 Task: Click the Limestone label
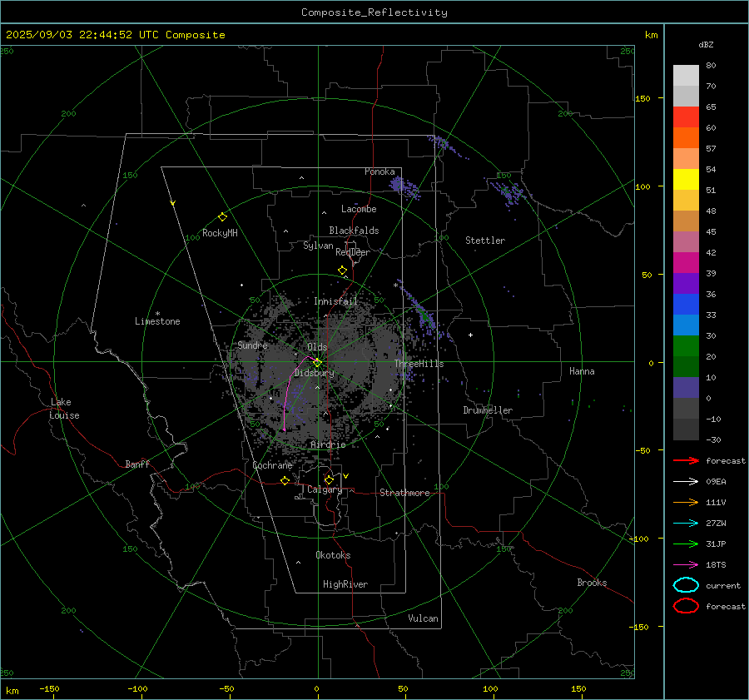[x=157, y=321]
